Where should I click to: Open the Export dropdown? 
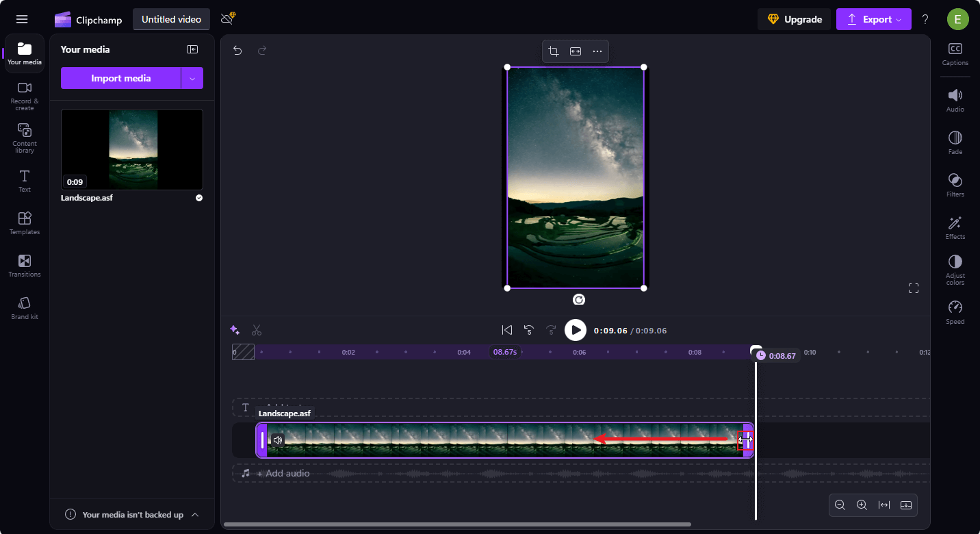tap(874, 19)
